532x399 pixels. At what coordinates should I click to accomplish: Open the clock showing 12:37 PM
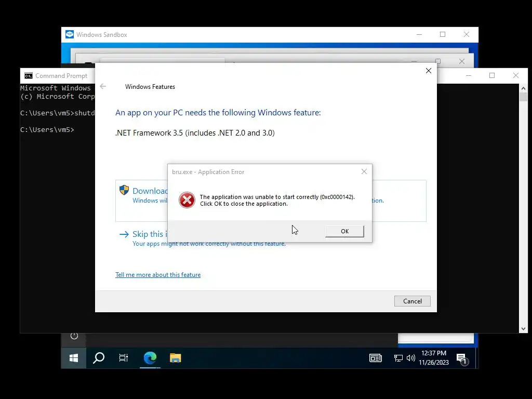click(434, 358)
